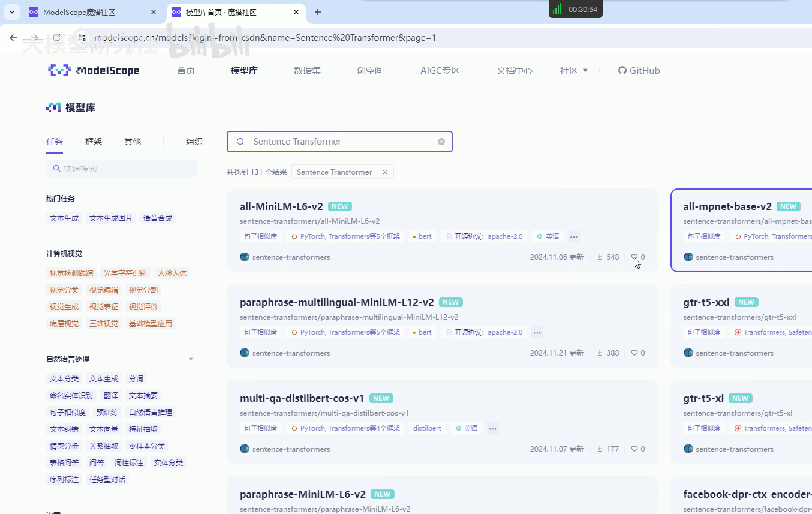The image size is (812, 514).
Task: Click the heart on paraphrase-multilingual-MiniLM-L12-v2 card
Action: click(x=634, y=353)
